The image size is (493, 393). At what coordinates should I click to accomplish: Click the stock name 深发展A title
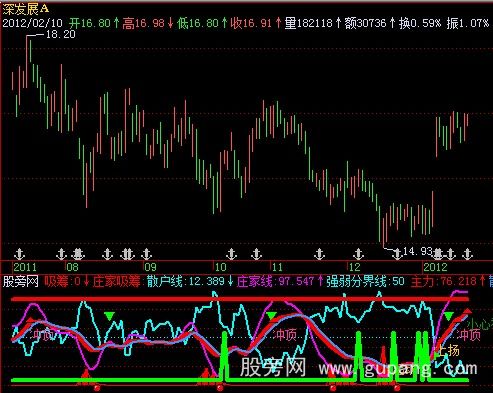pyautogui.click(x=26, y=9)
